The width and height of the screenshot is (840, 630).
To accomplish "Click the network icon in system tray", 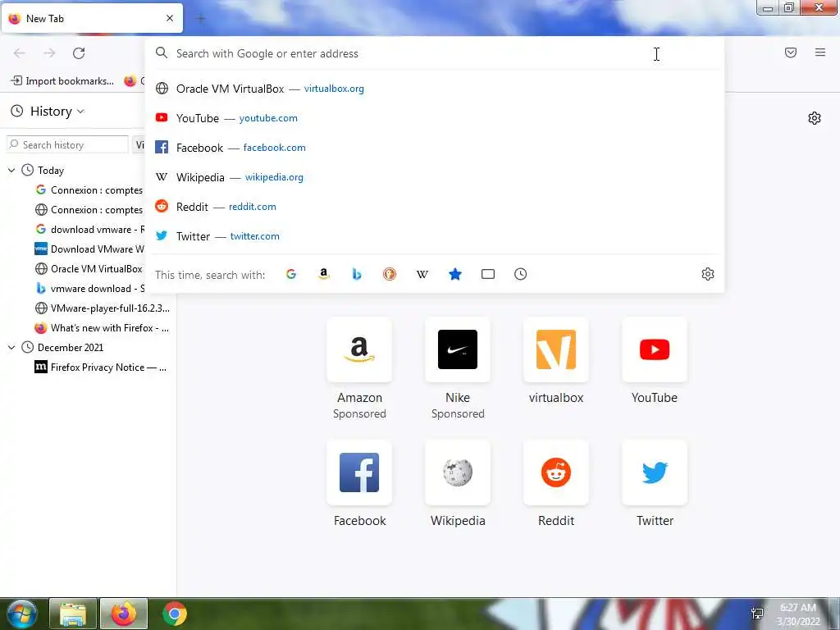I will [757, 614].
